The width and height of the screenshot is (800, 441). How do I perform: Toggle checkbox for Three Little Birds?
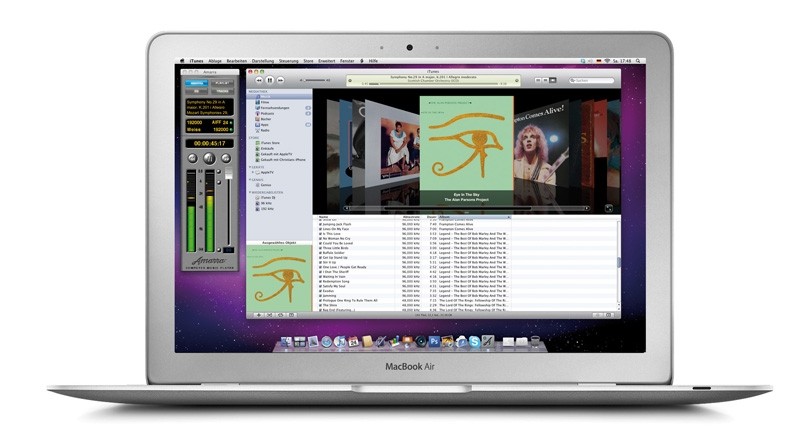pos(320,248)
